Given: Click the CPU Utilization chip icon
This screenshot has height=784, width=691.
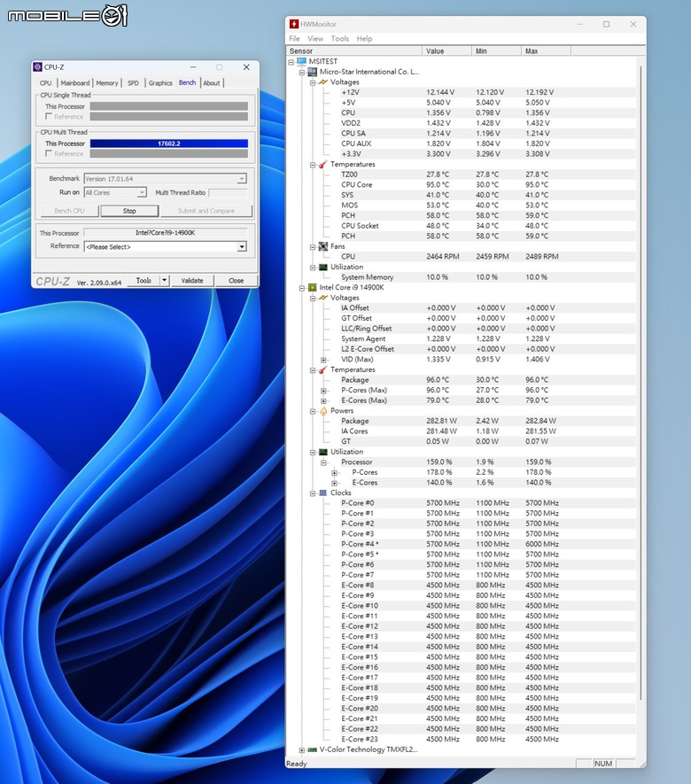Looking at the screenshot, I should point(323,452).
